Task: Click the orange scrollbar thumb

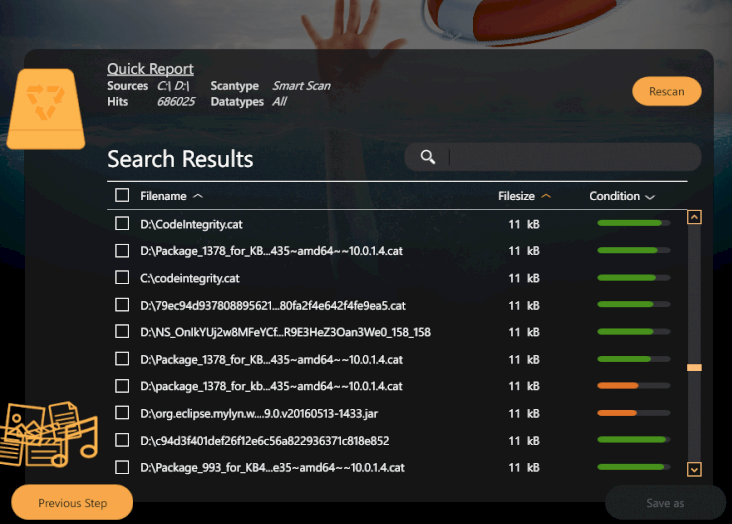Action: [x=694, y=368]
